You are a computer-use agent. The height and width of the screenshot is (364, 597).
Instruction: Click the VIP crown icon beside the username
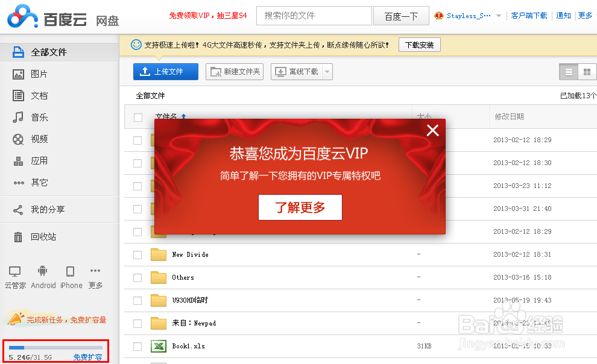[x=439, y=16]
